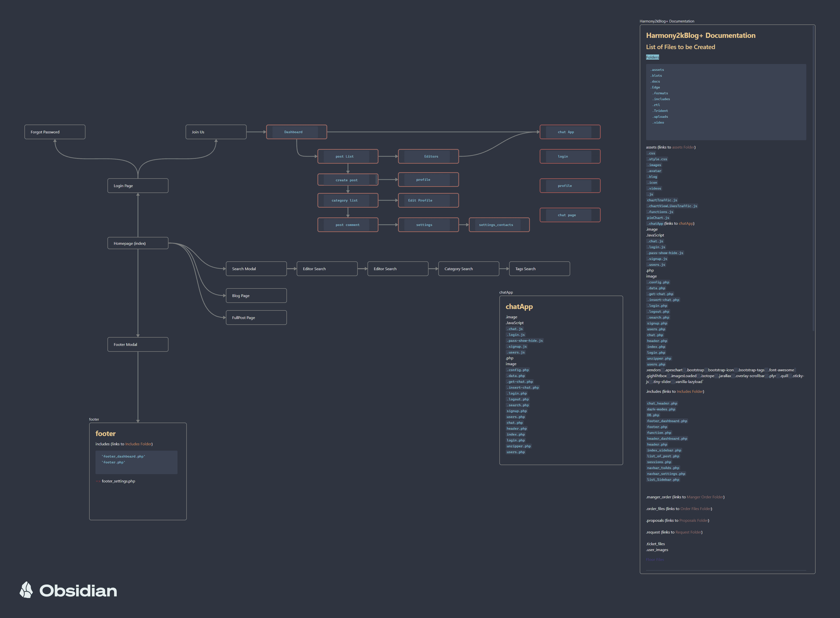Click DB.php in includes list

pyautogui.click(x=653, y=415)
